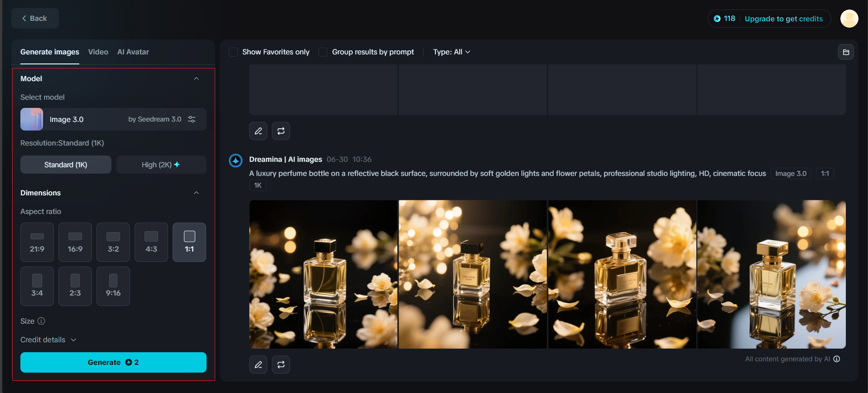The height and width of the screenshot is (393, 868).
Task: Open model settings sliders icon
Action: [192, 119]
